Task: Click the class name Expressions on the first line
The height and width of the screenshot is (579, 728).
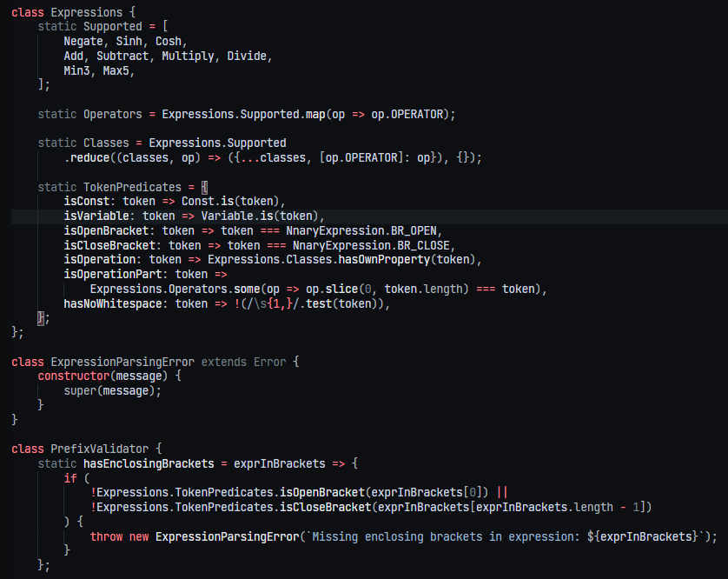Action: pyautogui.click(x=86, y=12)
